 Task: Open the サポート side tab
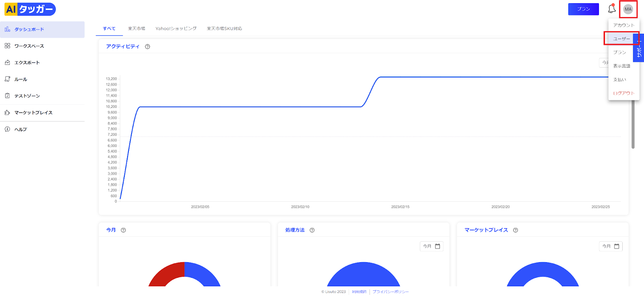639,48
